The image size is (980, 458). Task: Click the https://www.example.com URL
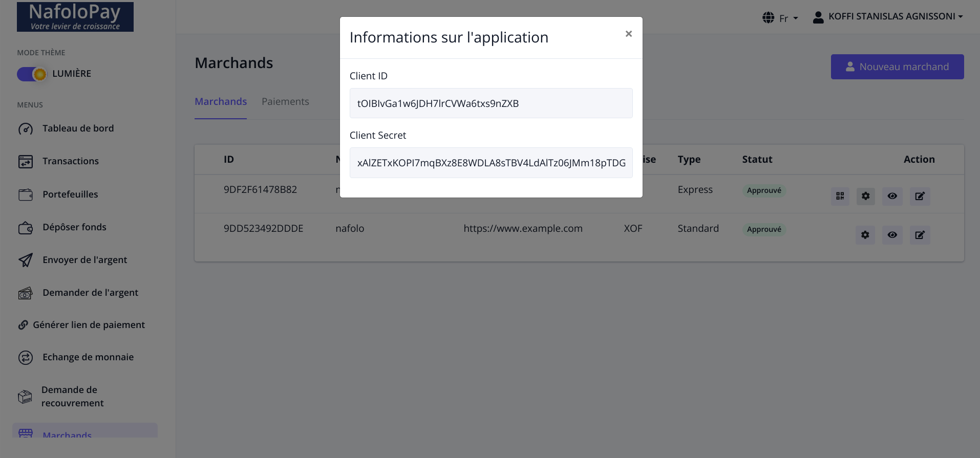click(x=523, y=229)
